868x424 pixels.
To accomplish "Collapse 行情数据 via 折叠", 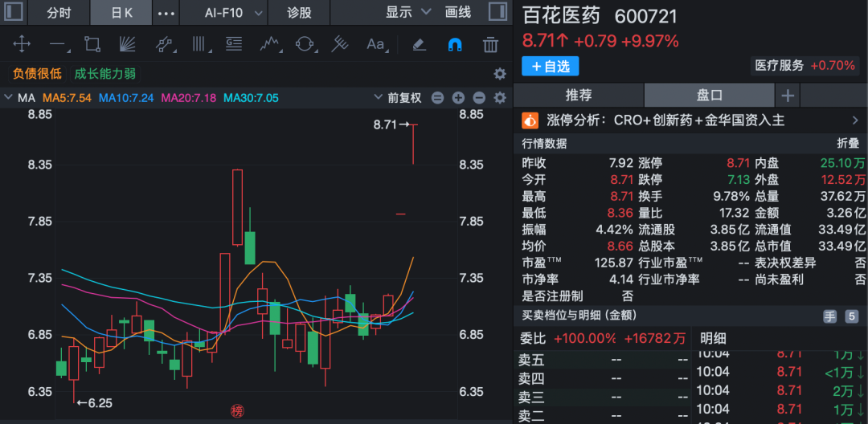I will pyautogui.click(x=848, y=144).
